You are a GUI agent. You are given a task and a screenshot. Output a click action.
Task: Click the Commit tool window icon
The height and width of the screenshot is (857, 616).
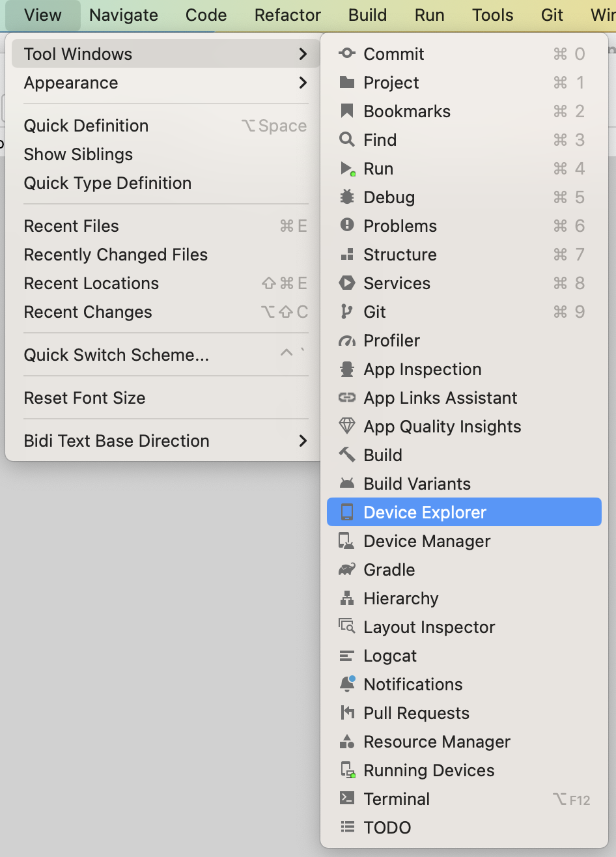click(x=347, y=54)
